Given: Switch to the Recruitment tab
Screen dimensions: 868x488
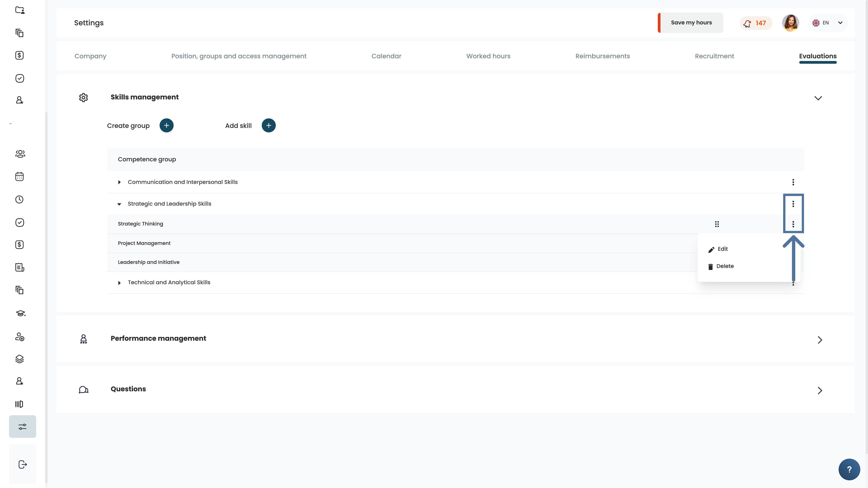Looking at the screenshot, I should [x=714, y=56].
